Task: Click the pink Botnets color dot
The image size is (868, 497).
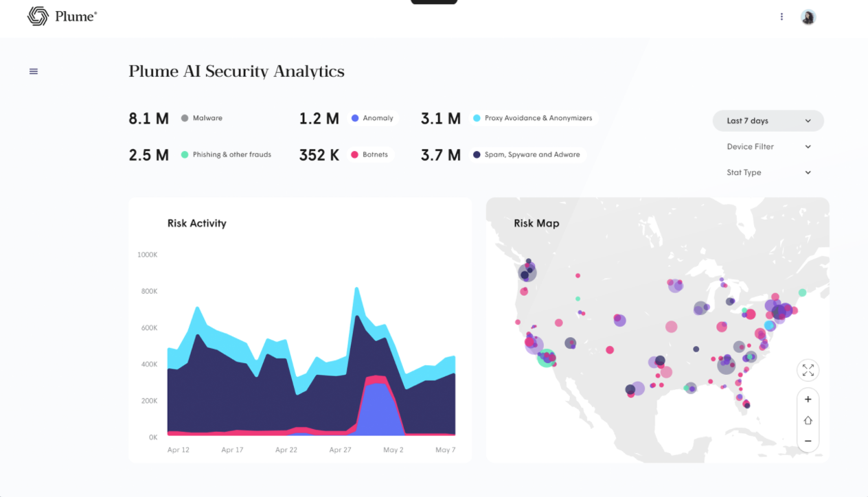Action: pyautogui.click(x=355, y=154)
